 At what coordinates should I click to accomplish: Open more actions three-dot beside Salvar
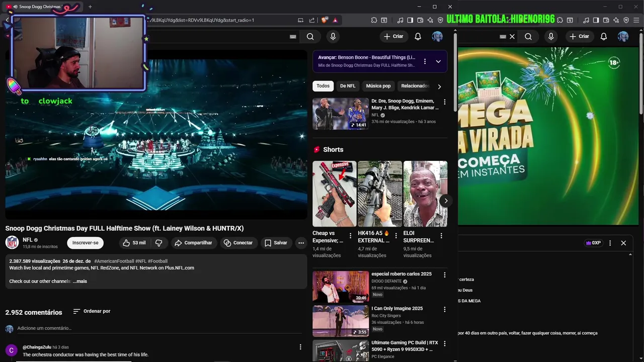pyautogui.click(x=301, y=243)
